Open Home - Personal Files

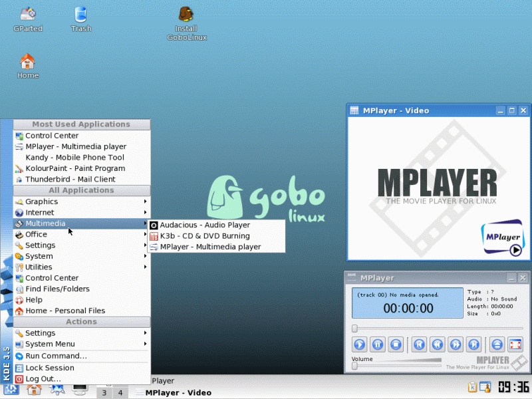click(x=82, y=311)
